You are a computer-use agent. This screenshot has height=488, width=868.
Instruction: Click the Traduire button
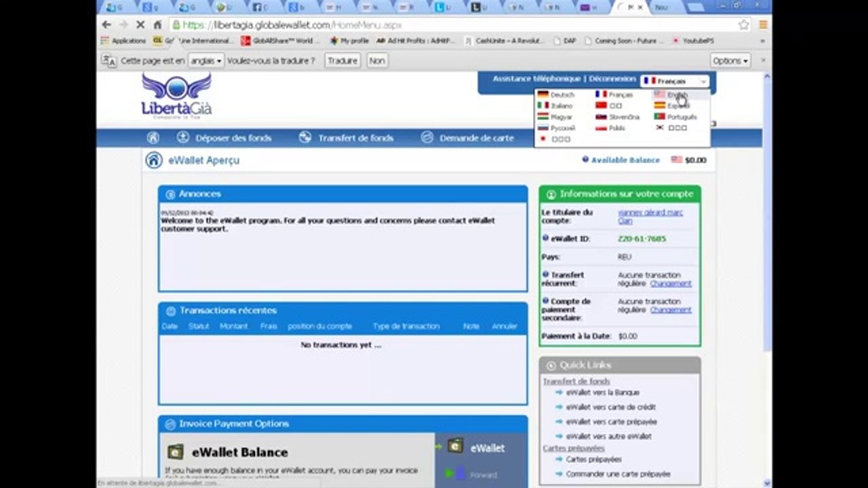click(342, 60)
